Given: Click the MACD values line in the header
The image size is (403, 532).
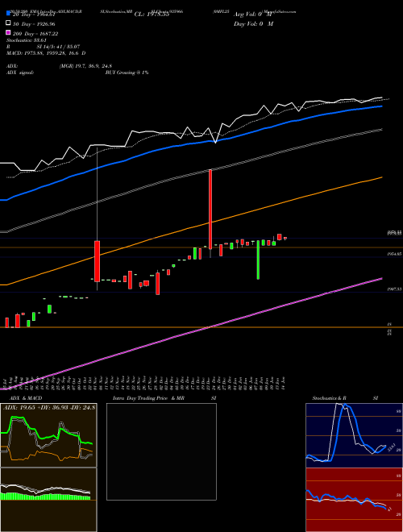Looking at the screenshot, I should point(46,53).
